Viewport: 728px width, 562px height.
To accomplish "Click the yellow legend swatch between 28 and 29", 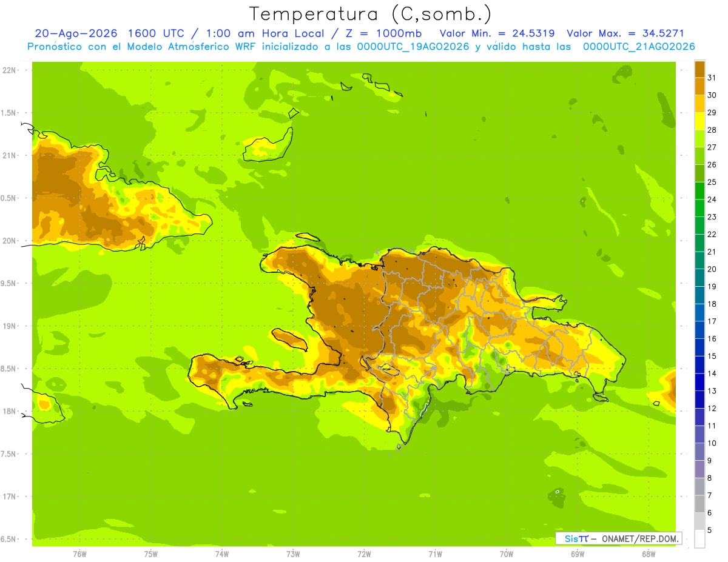I will tap(699, 121).
